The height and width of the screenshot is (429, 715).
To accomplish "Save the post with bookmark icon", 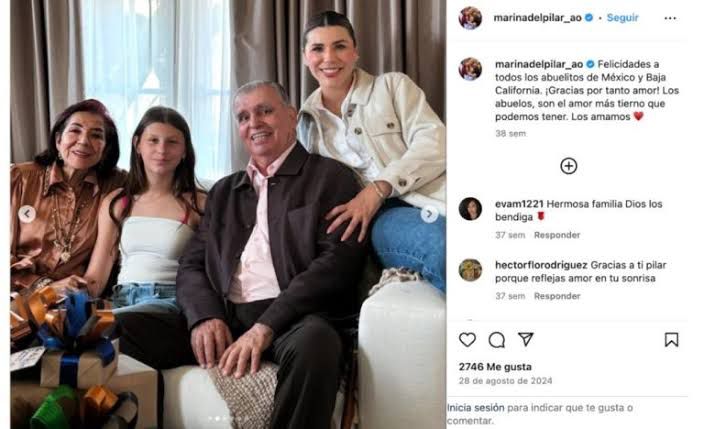I will [671, 340].
